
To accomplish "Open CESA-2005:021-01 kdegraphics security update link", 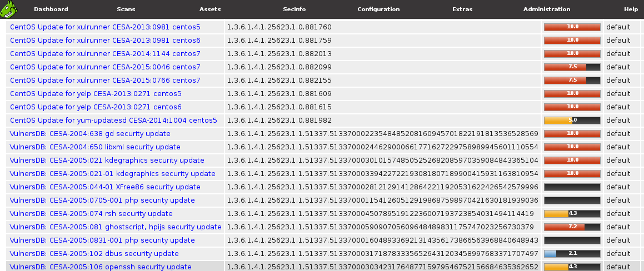I will pyautogui.click(x=113, y=174).
